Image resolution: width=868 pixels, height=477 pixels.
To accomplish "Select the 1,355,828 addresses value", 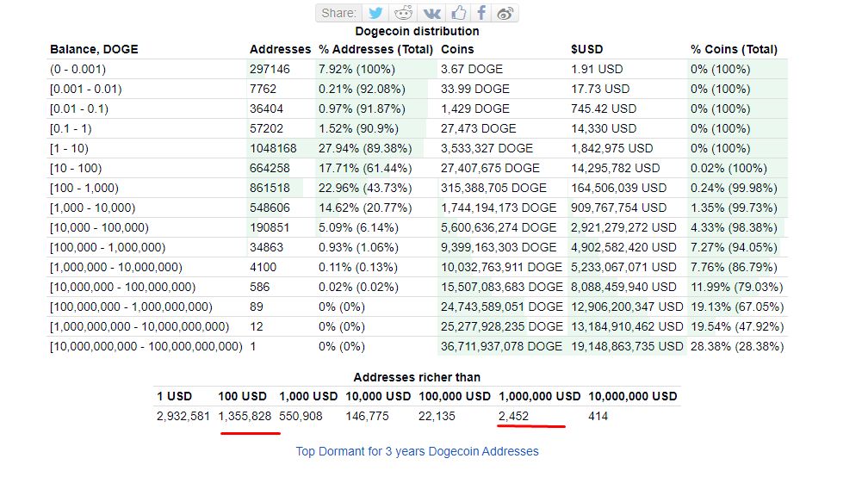I will pos(245,416).
